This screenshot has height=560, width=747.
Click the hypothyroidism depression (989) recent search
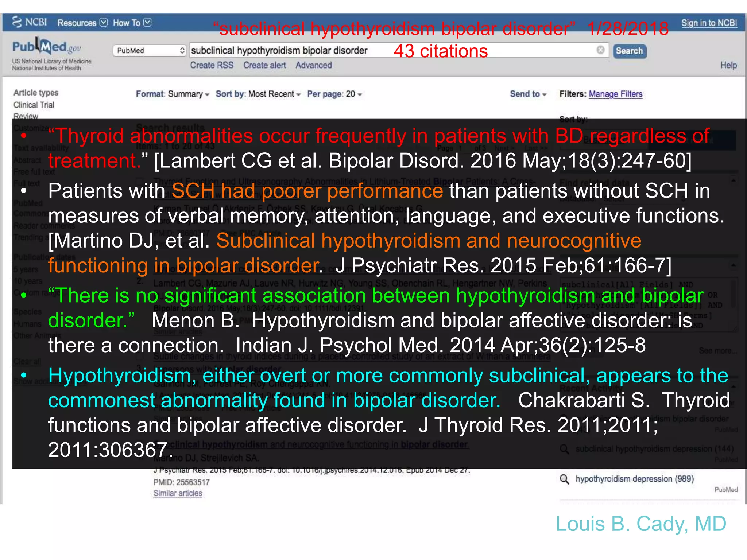pos(635,479)
